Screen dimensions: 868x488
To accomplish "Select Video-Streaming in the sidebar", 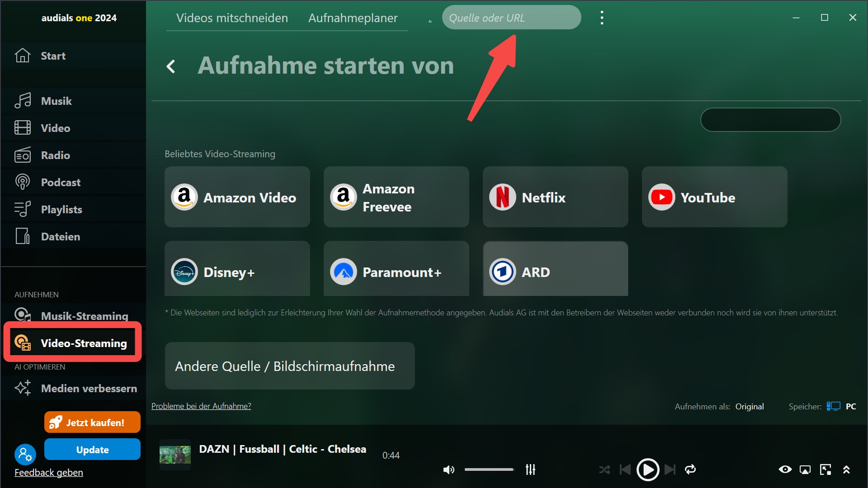I will point(72,343).
